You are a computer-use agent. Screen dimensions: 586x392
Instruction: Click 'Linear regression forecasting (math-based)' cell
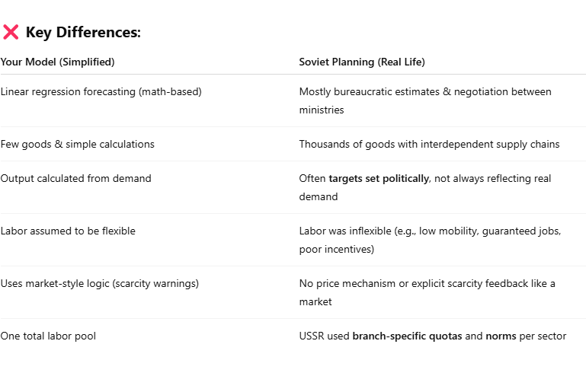point(101,92)
